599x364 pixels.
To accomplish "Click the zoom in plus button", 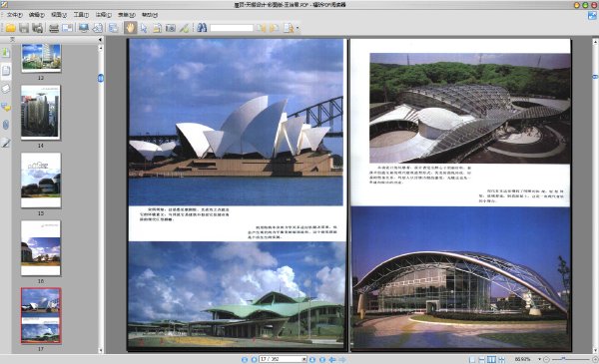I will pos(595,359).
